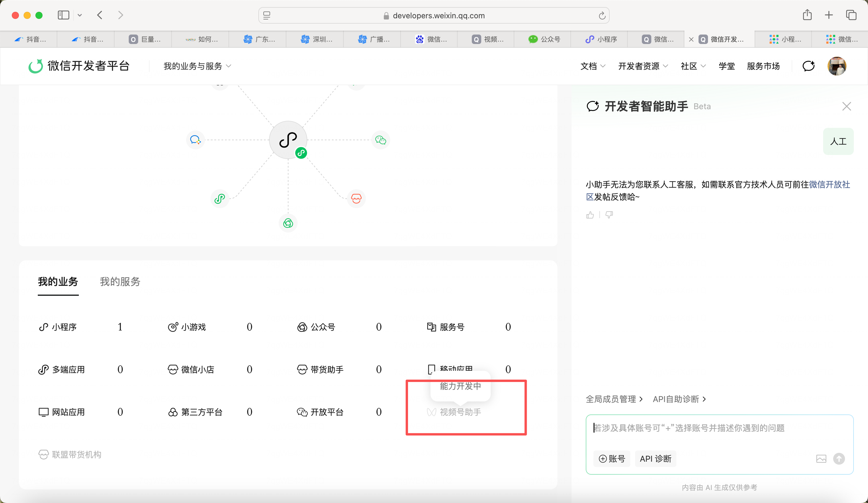Click the 微信开放社区 link
The height and width of the screenshot is (503, 868).
829,184
